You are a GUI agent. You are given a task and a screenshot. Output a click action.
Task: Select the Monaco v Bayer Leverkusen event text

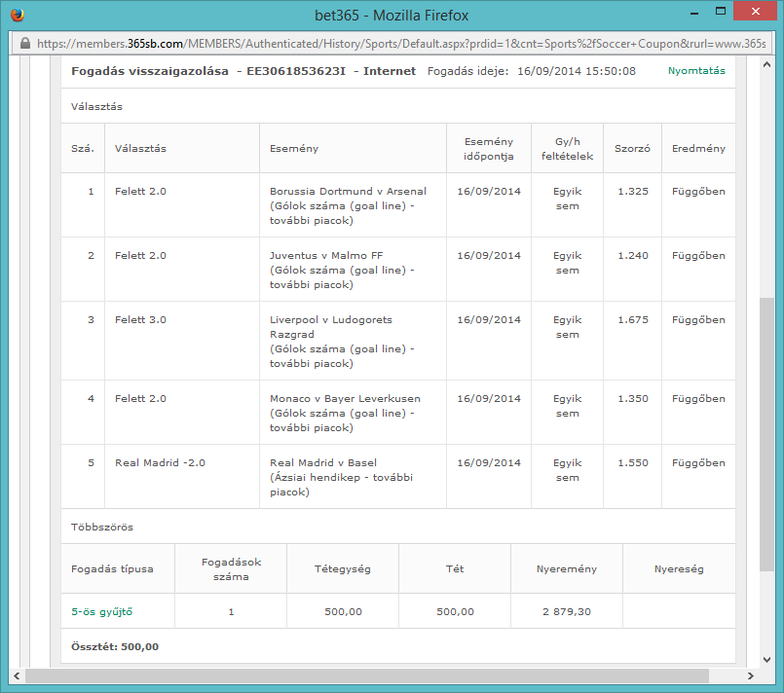pyautogui.click(x=345, y=399)
